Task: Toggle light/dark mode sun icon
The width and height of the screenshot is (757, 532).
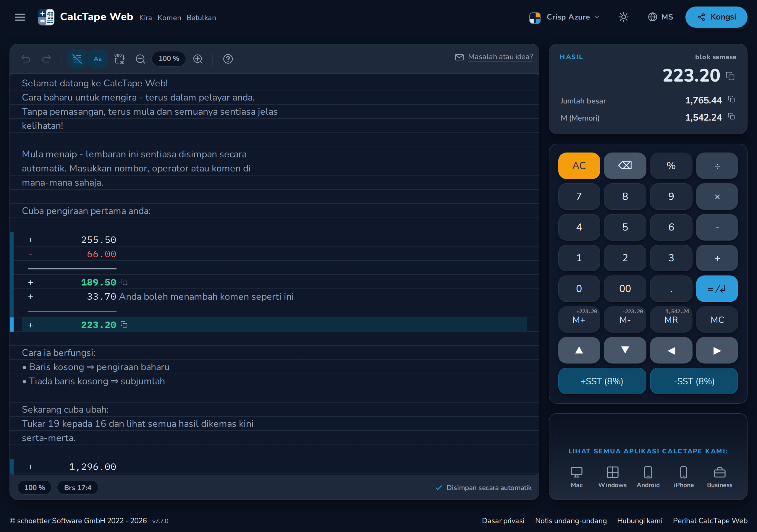Action: coord(623,17)
